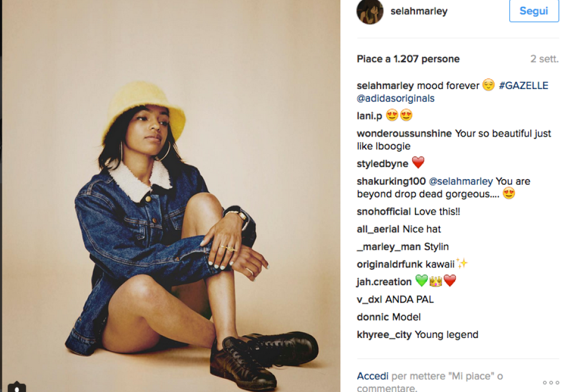Click the Accedi login link
The height and width of the screenshot is (392, 574).
click(x=373, y=376)
